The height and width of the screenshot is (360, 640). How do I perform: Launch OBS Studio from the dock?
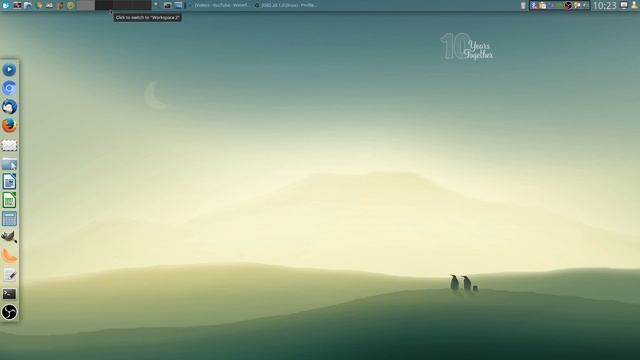pos(9,312)
